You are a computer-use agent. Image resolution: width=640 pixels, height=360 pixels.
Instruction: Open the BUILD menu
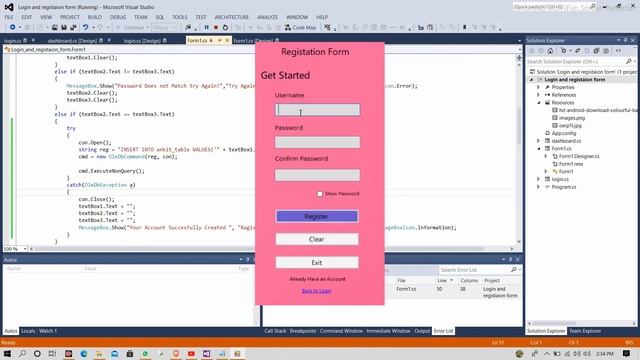coord(95,17)
